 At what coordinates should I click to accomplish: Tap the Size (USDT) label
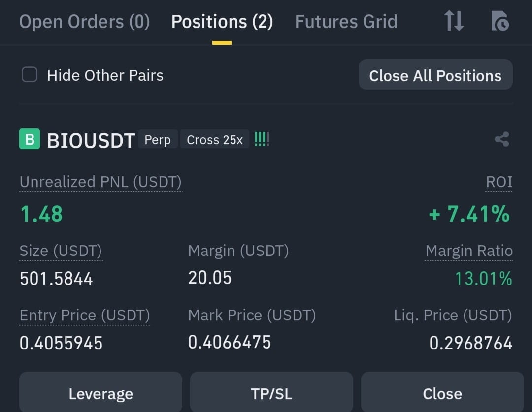pos(61,251)
